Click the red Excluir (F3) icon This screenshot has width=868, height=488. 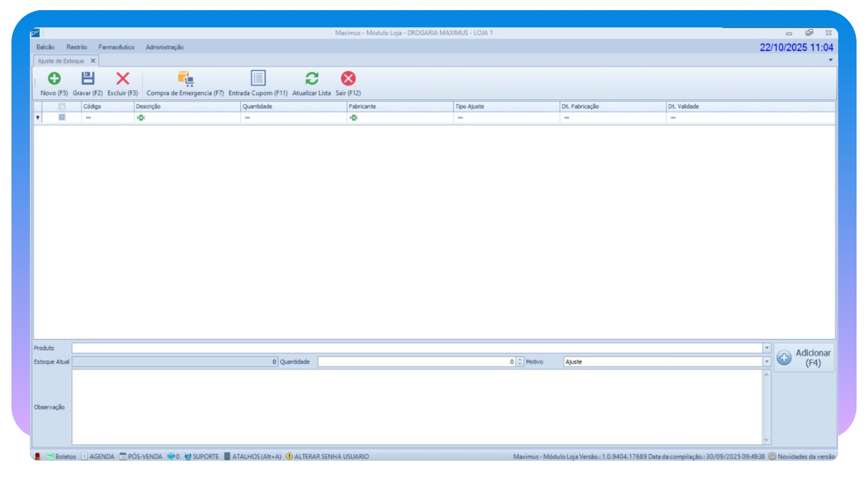(123, 79)
